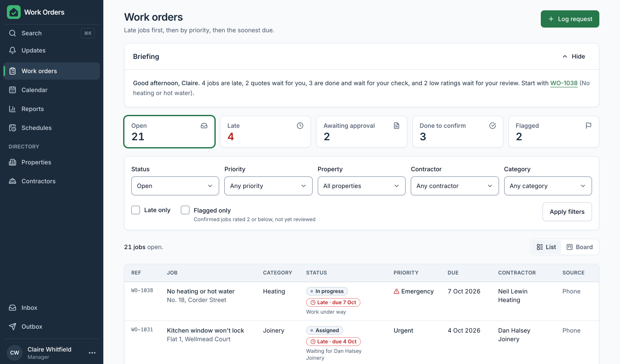Select the Awaiting approval card

coord(362,132)
